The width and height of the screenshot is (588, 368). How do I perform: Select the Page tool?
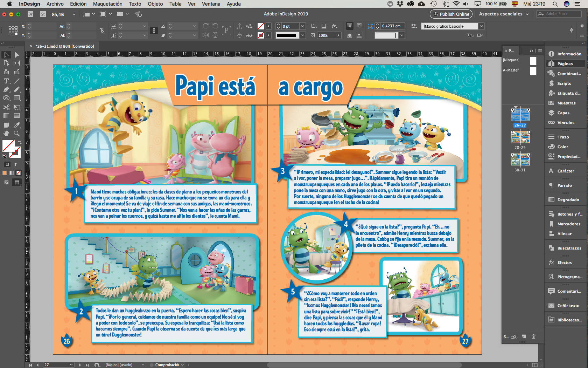pyautogui.click(x=6, y=63)
